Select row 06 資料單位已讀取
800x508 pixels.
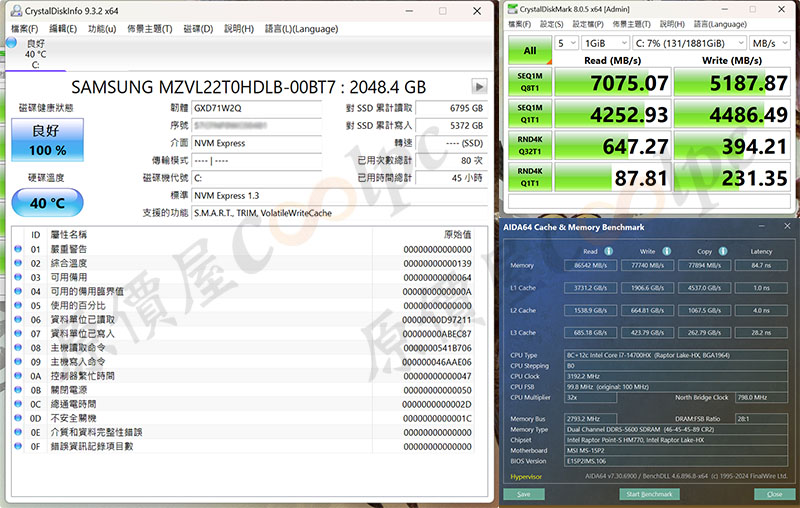(243, 320)
